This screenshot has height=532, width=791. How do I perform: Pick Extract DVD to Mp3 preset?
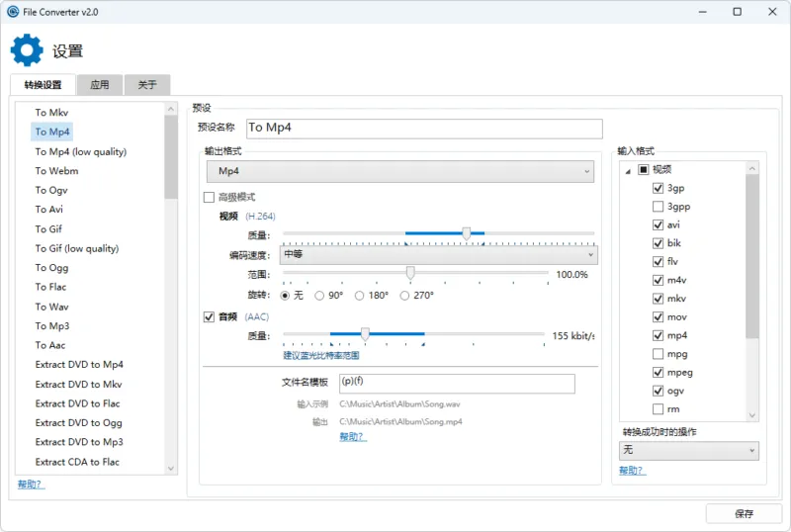(79, 442)
